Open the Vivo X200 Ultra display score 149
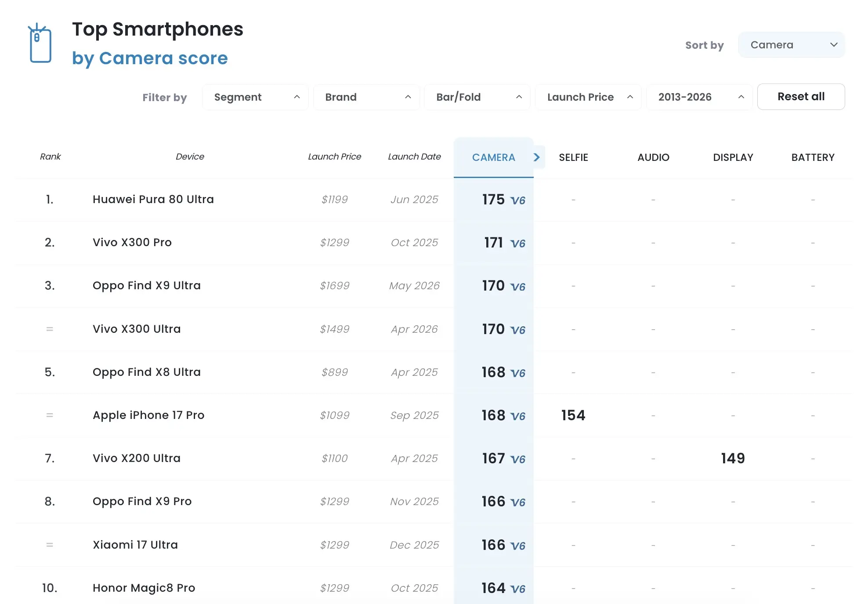 coord(733,458)
